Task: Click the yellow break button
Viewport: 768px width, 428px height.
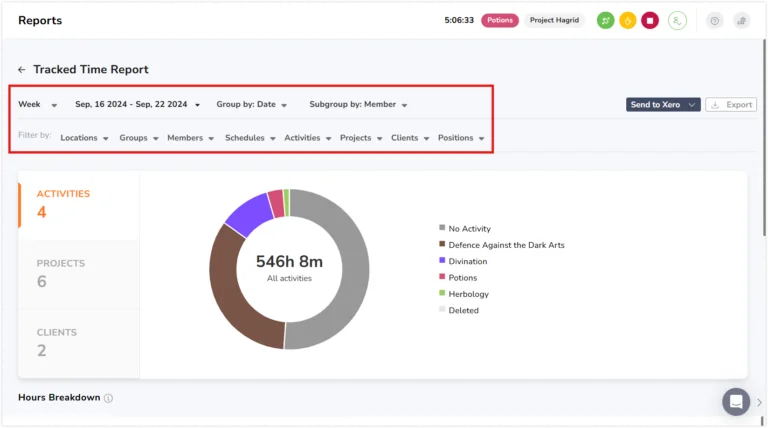Action: (627, 21)
